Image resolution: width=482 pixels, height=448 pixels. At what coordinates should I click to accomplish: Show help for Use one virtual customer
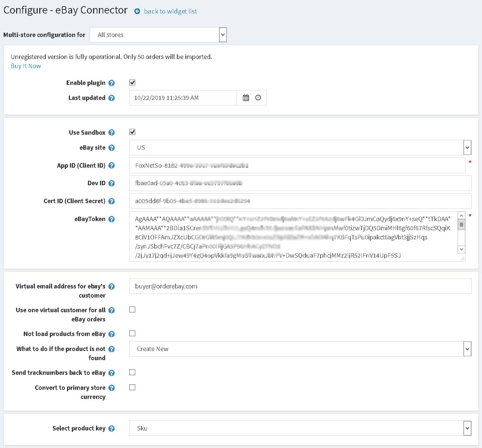(112, 310)
